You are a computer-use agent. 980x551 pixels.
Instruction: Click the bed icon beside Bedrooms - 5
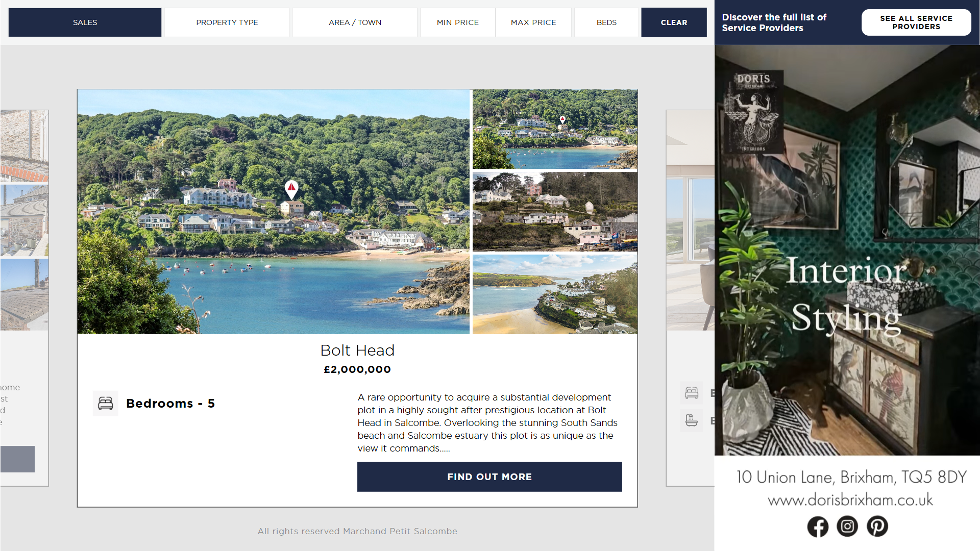click(x=106, y=404)
